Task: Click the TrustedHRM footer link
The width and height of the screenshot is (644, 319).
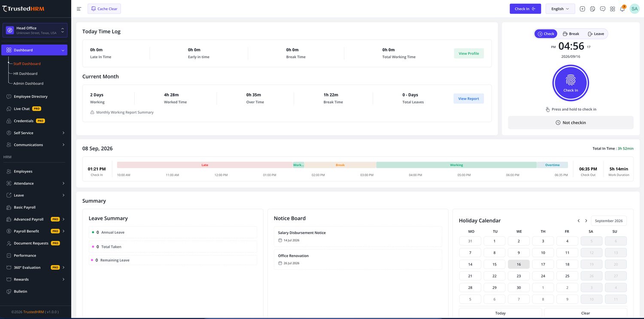Action: coord(33,312)
